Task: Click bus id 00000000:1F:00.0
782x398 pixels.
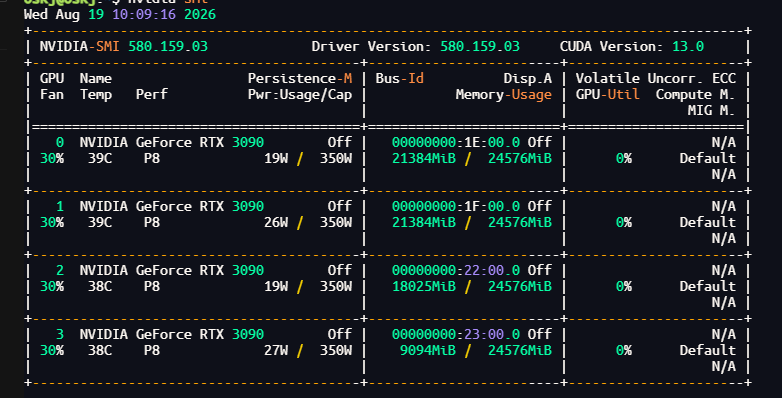Action: (x=456, y=206)
